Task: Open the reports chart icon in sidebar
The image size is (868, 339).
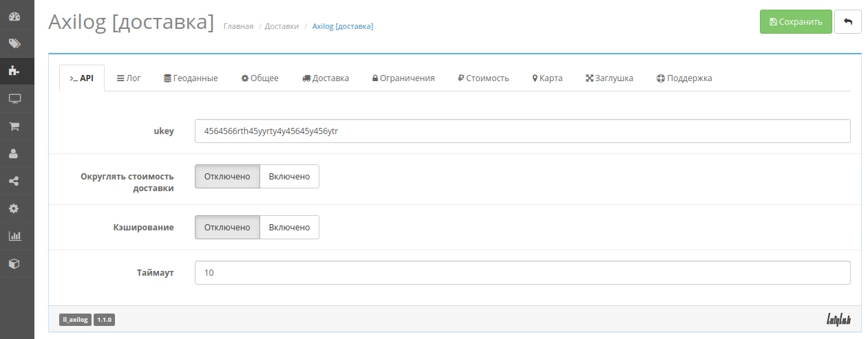Action: pos(14,236)
